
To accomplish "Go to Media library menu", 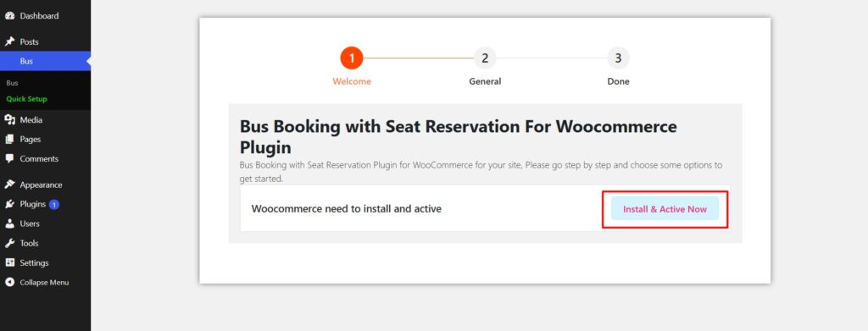I will point(46,120).
